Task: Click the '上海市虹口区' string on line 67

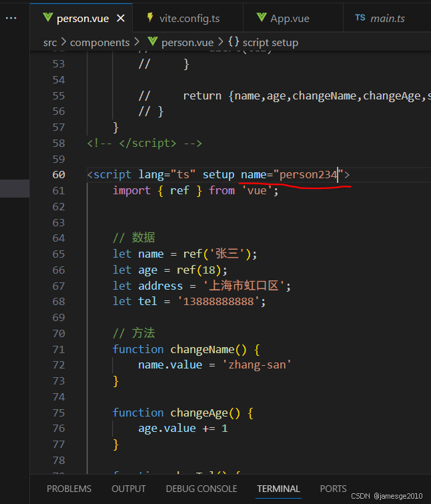Action: pos(244,286)
